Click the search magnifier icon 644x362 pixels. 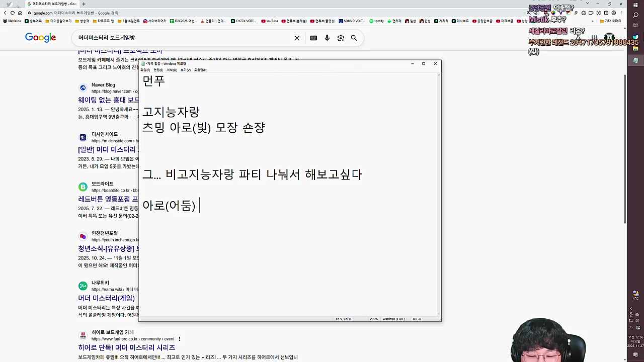(354, 38)
